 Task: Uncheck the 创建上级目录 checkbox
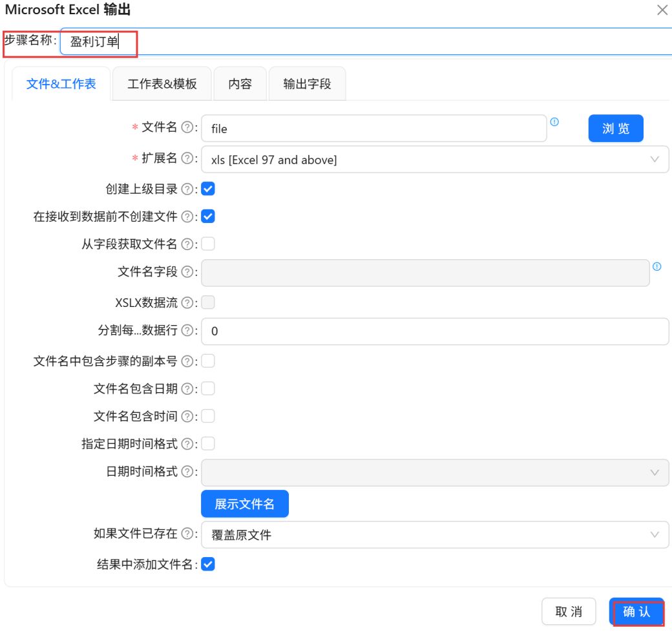[208, 189]
